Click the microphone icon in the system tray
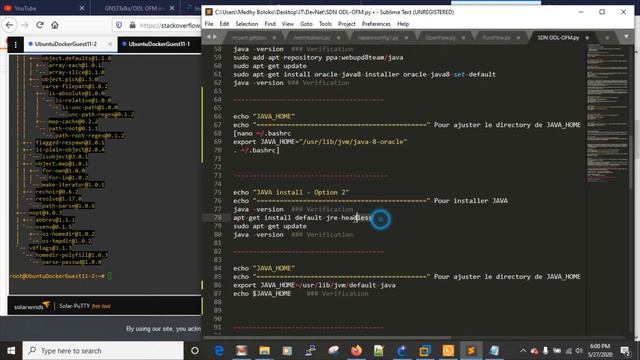640x360 pixels. 545,351
